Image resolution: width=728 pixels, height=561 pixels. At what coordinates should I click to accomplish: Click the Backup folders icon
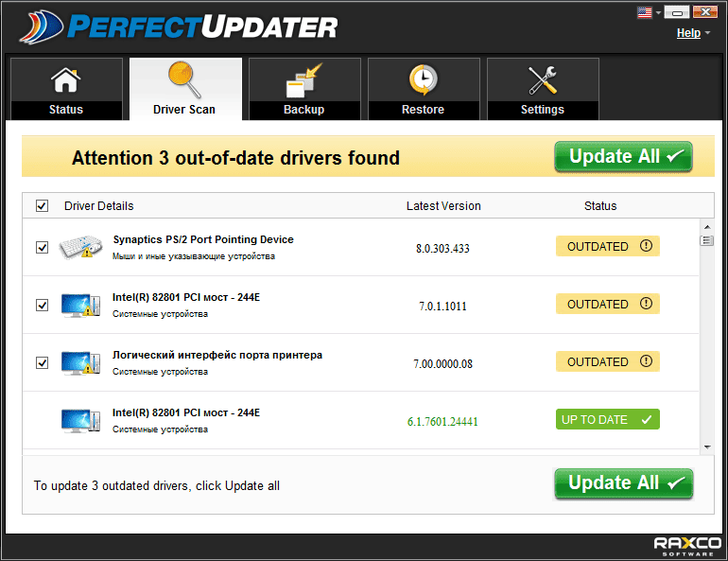coord(303,79)
